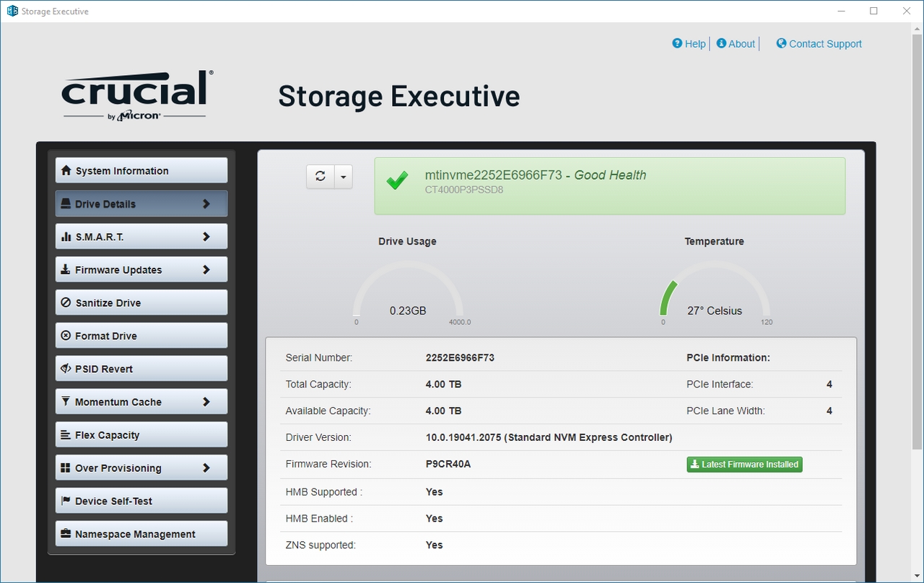
Task: Click the Storage Executive title bar app icon
Action: pyautogui.click(x=12, y=11)
